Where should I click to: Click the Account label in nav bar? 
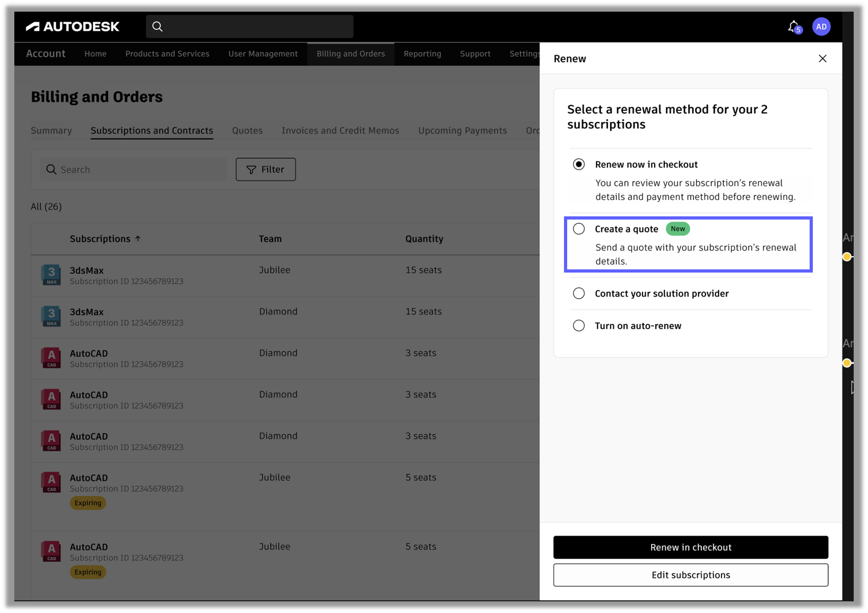pos(46,54)
